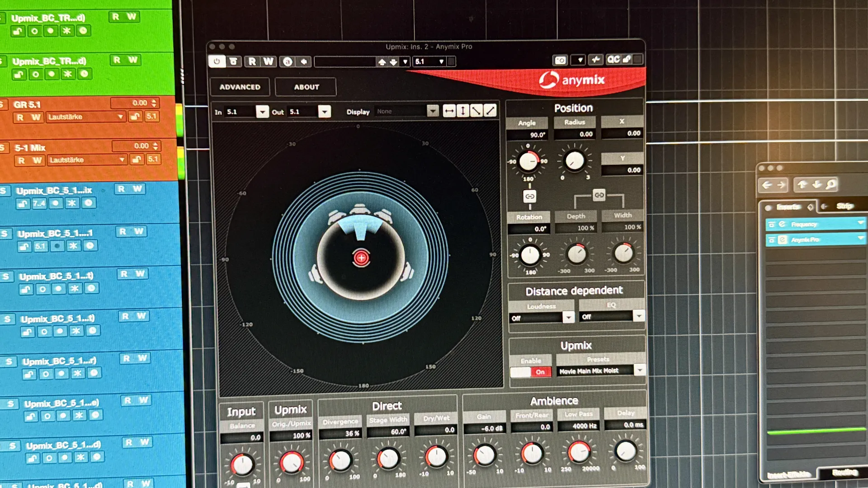Click the vertical mirror arrows icon

[463, 111]
